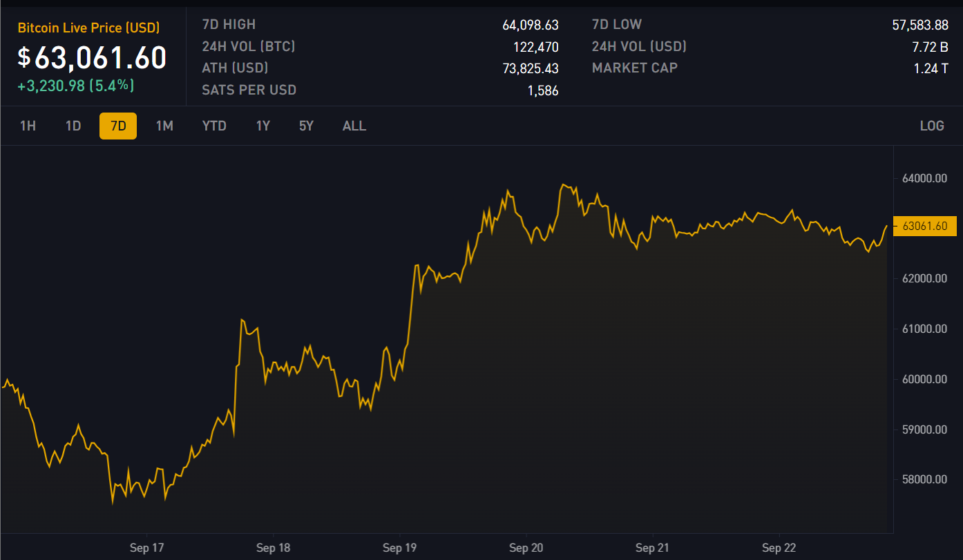963x560 pixels.
Task: Click the Sep 19 date axis label
Action: click(x=400, y=548)
